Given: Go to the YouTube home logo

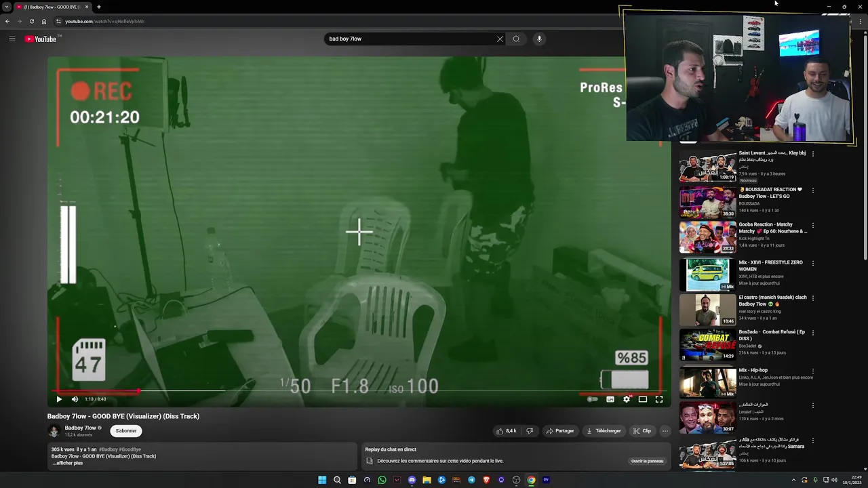Looking at the screenshot, I should click(x=41, y=39).
